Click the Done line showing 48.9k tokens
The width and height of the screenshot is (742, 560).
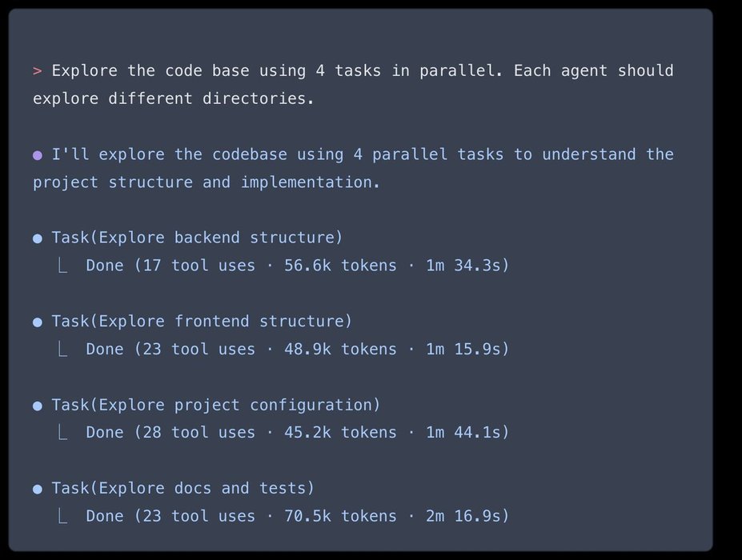[x=297, y=349]
